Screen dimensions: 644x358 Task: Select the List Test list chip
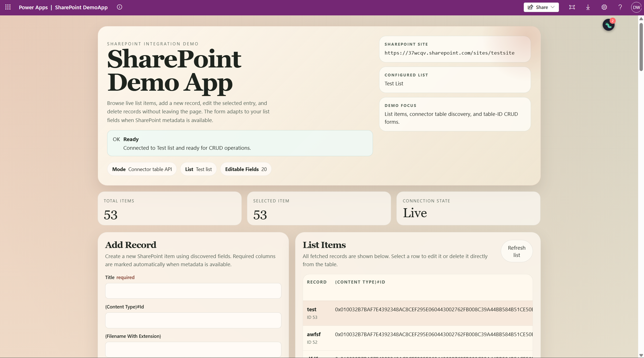click(198, 169)
